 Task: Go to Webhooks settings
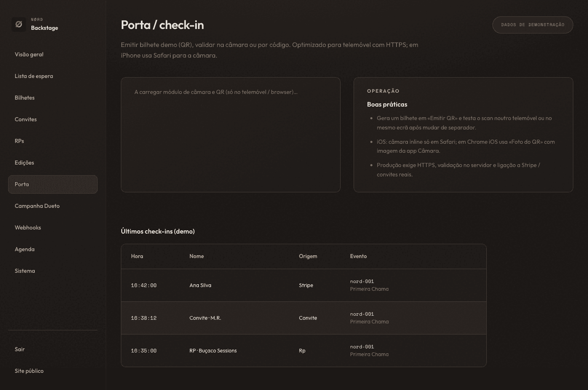point(28,227)
